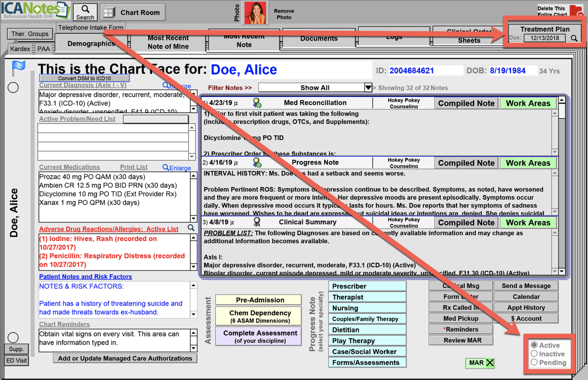The image size is (588, 380).
Task: Enlarge the Current Diagnosis section
Action: [177, 86]
